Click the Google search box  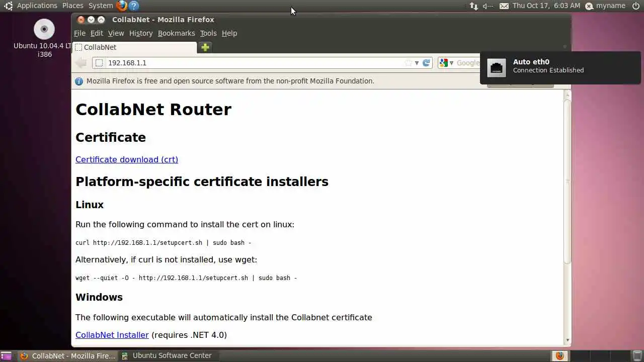tap(468, 63)
